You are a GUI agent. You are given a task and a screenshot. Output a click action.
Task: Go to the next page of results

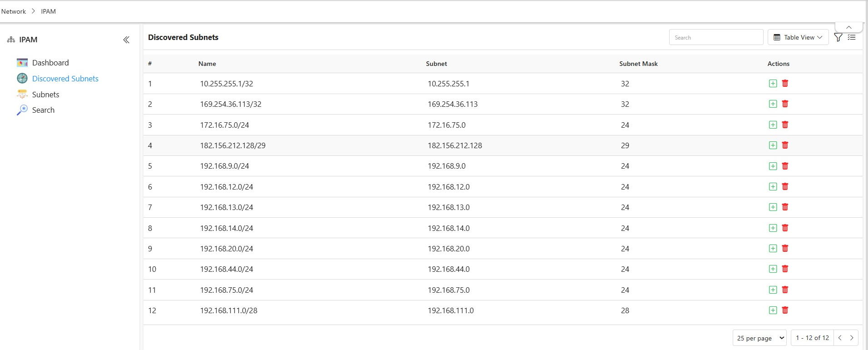coord(852,338)
